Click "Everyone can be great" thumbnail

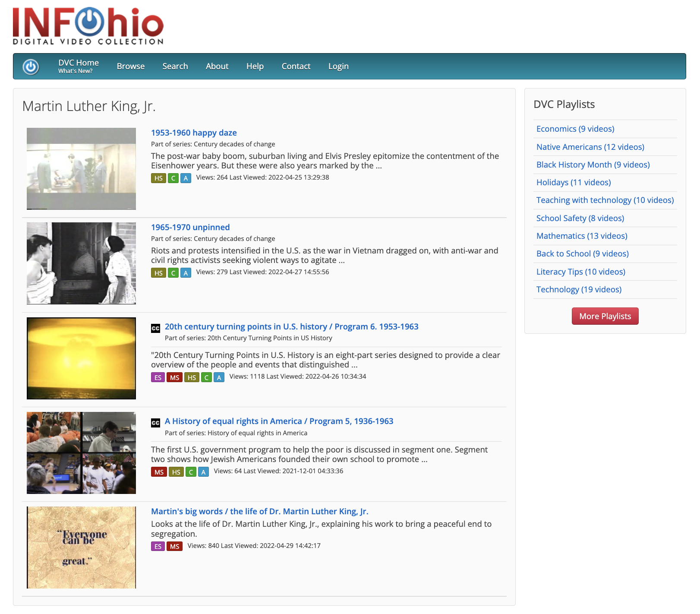click(x=81, y=548)
